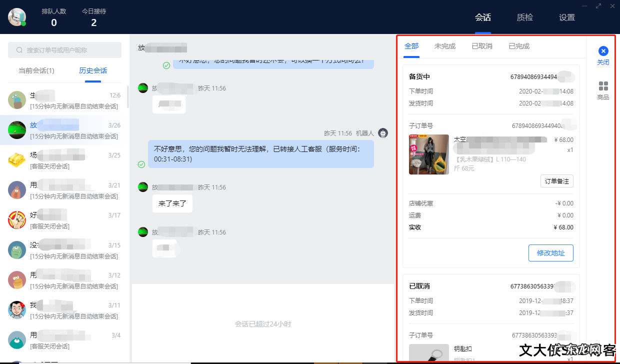Click the product thumbnail of the 太空 item

click(x=428, y=154)
